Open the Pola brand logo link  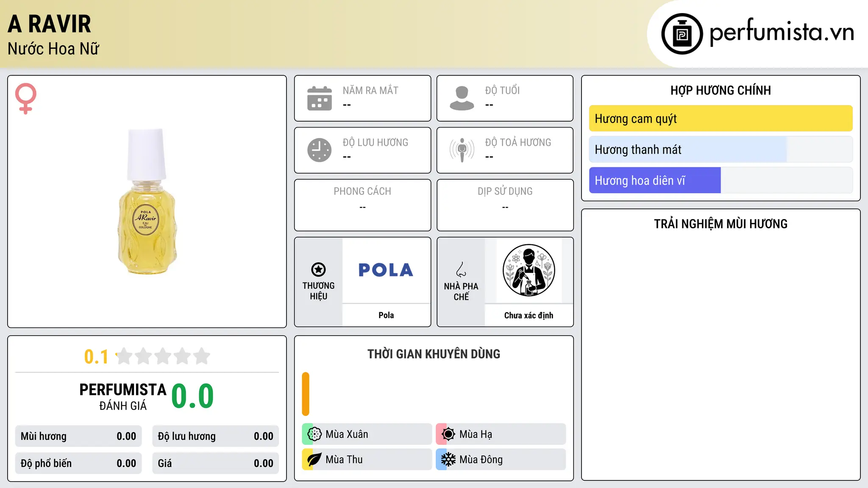(386, 270)
